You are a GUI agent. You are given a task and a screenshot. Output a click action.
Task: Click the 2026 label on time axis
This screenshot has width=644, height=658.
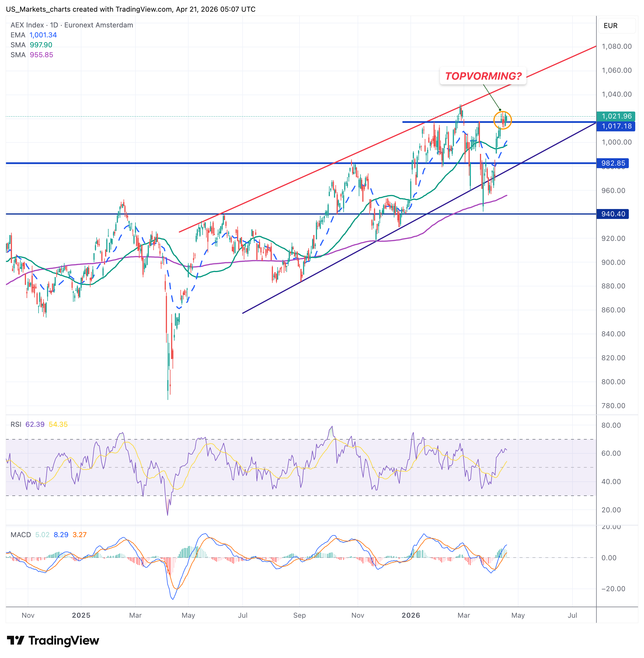(411, 615)
